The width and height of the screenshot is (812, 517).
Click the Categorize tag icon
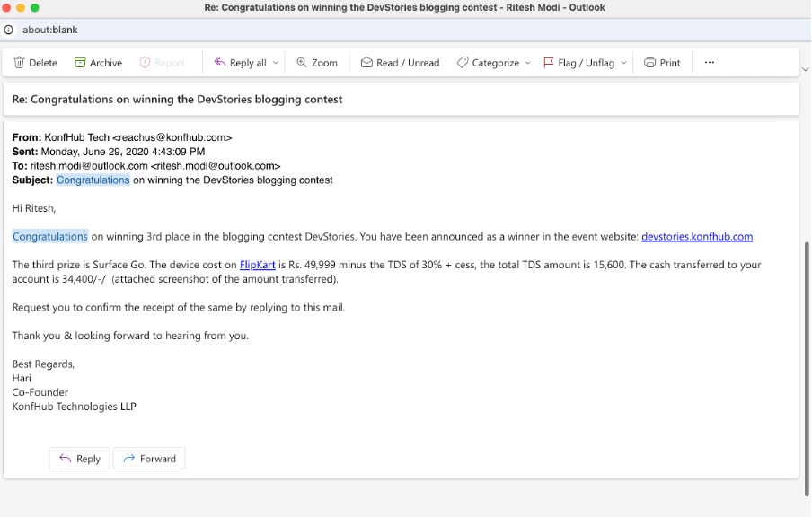pos(462,63)
